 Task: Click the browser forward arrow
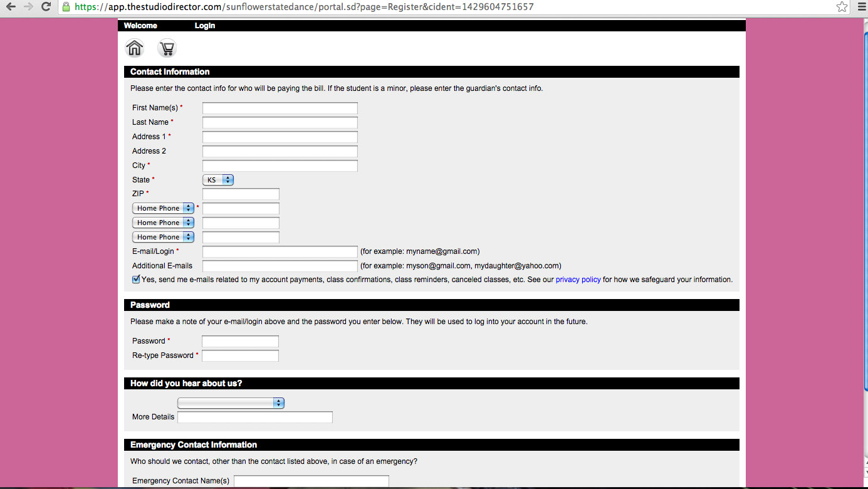pos(28,7)
